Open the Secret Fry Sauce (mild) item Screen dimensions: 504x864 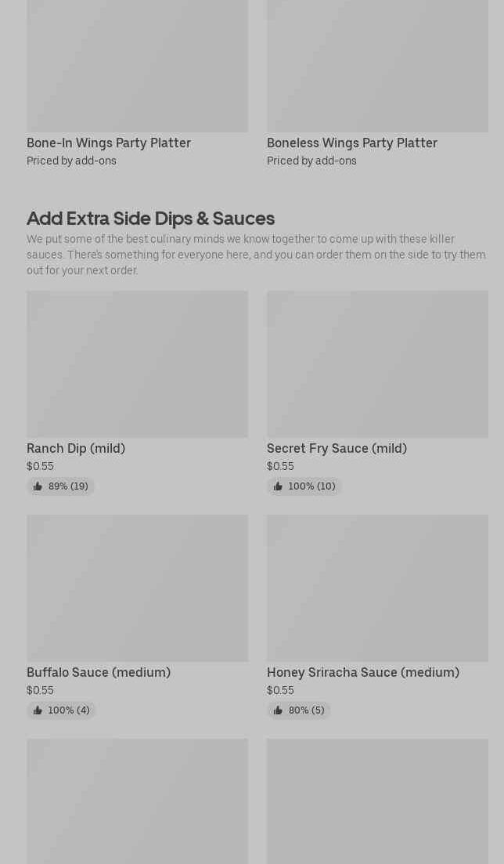[337, 449]
